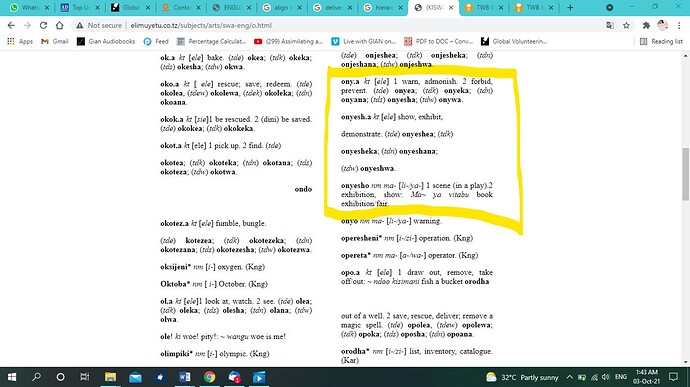This screenshot has width=690, height=387.
Task: Switch to the first TWB tab
Action: (484, 7)
